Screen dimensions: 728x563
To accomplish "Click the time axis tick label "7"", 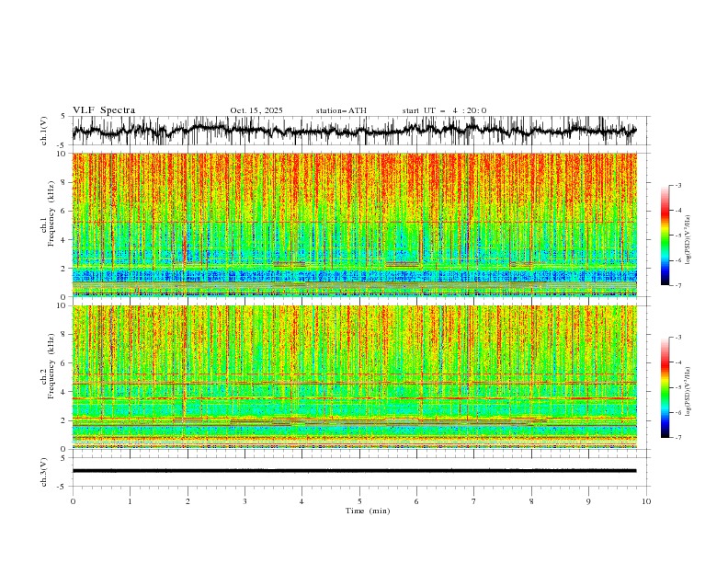I will [474, 501].
